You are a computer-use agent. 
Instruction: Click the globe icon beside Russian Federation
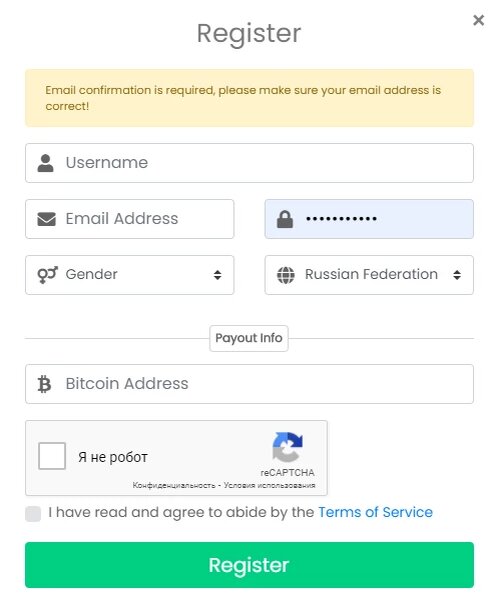pos(286,275)
